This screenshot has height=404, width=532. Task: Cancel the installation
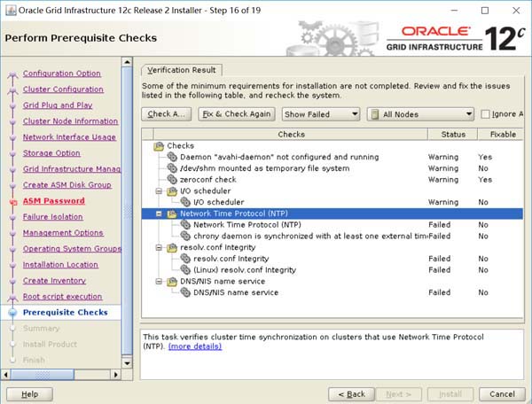[x=502, y=394]
